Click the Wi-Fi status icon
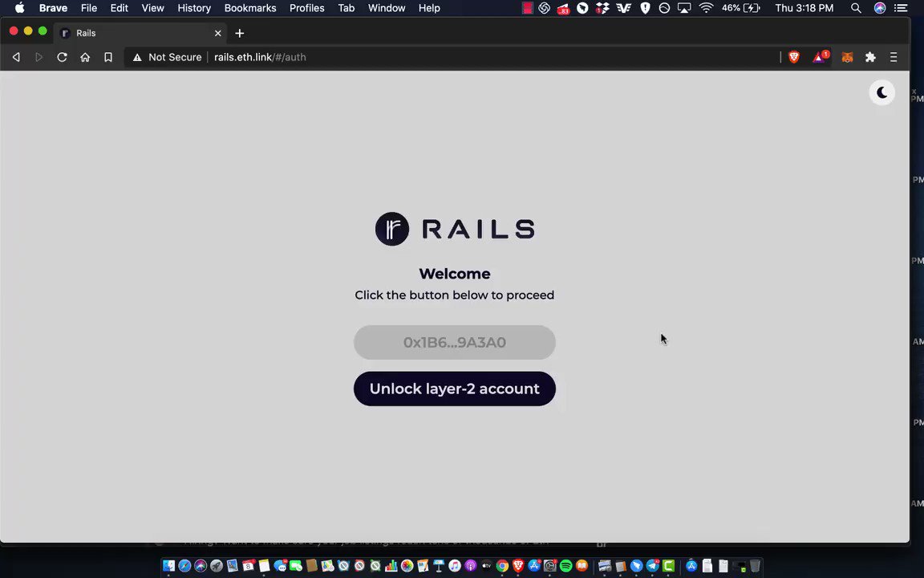Image resolution: width=924 pixels, height=578 pixels. [706, 8]
